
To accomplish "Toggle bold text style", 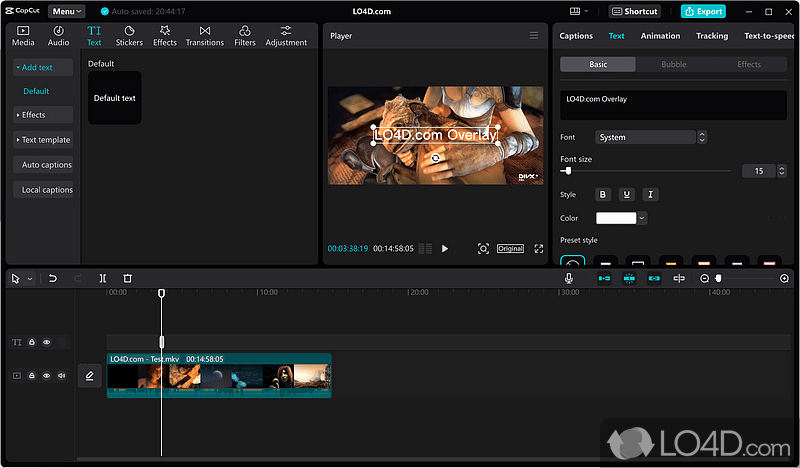I will click(603, 194).
